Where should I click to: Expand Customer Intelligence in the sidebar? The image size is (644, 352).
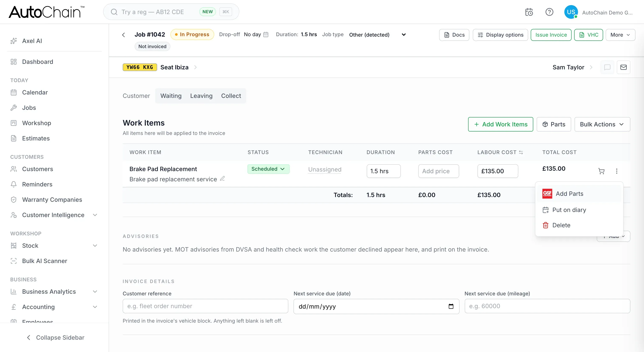coord(95,215)
